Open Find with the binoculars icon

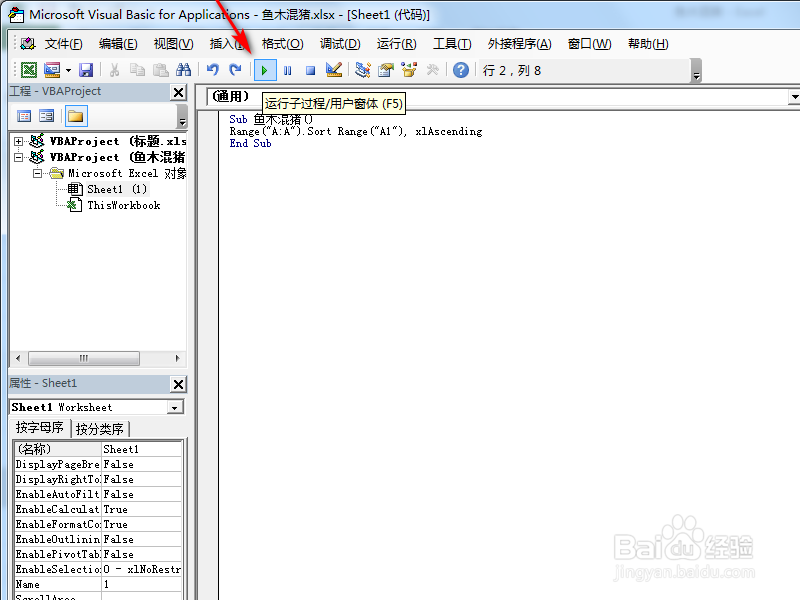(183, 70)
